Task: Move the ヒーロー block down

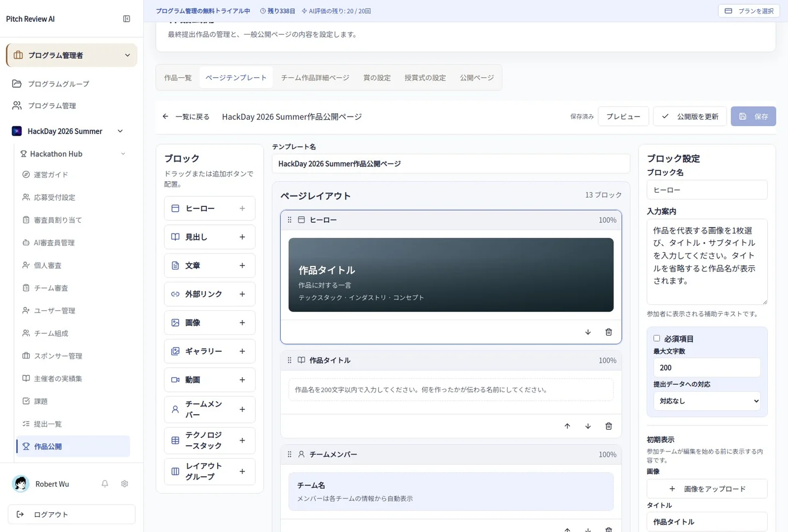Action: click(x=588, y=332)
